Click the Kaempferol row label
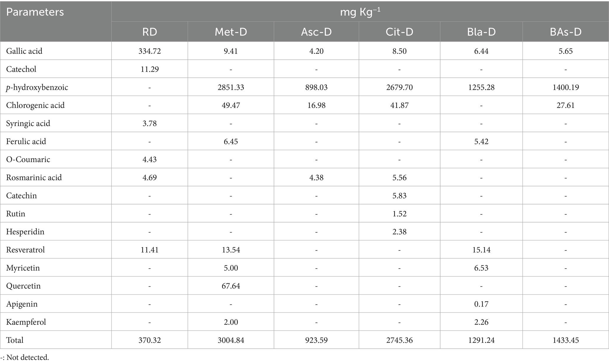 coord(26,322)
